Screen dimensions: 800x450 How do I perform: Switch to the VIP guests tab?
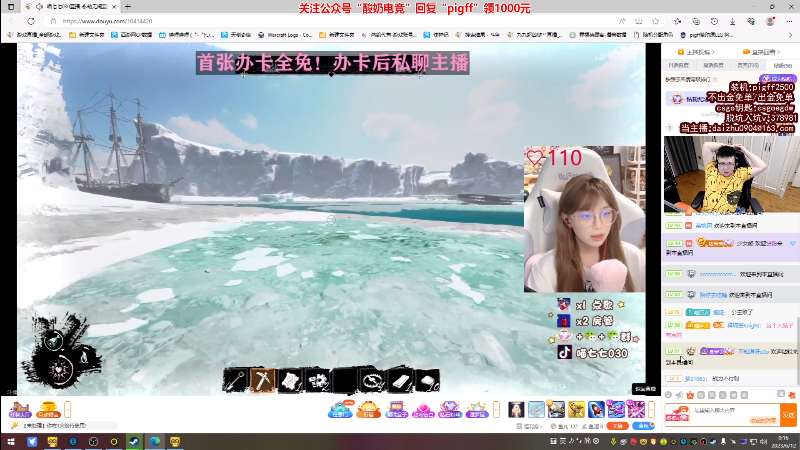tap(748, 65)
